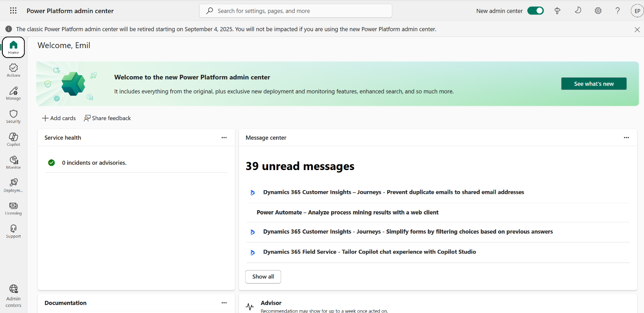The height and width of the screenshot is (313, 644).
Task: Click the See what's new button
Action: coord(594,84)
